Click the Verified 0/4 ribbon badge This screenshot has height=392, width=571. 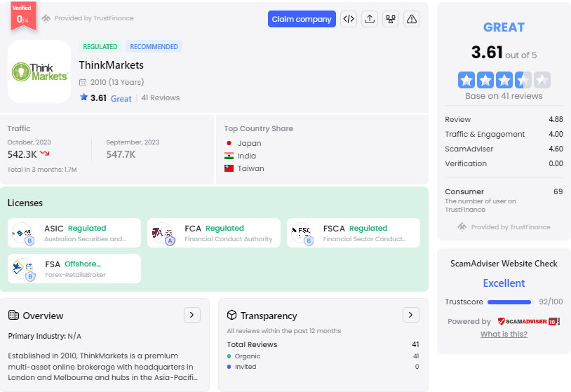[23, 16]
